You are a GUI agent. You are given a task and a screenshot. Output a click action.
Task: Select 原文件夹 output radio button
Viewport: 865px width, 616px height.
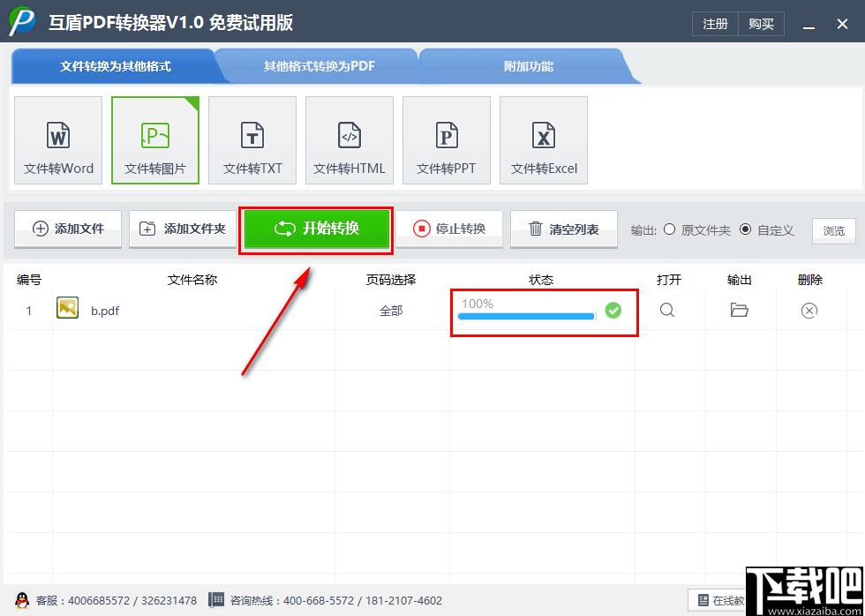pyautogui.click(x=669, y=229)
